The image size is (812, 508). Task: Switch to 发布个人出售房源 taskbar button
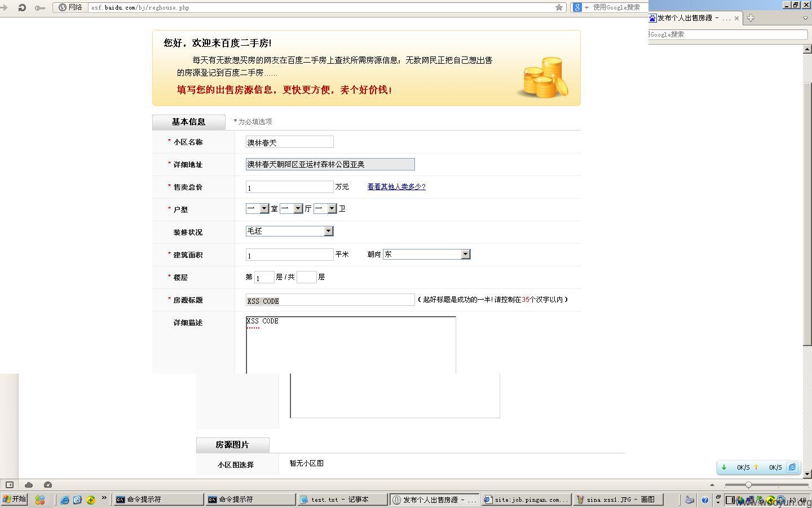(434, 500)
